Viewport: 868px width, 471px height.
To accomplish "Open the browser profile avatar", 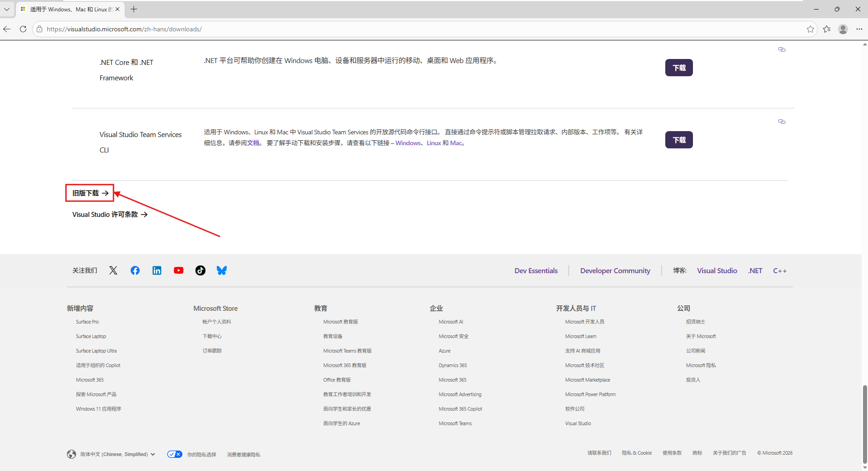I will tap(843, 29).
